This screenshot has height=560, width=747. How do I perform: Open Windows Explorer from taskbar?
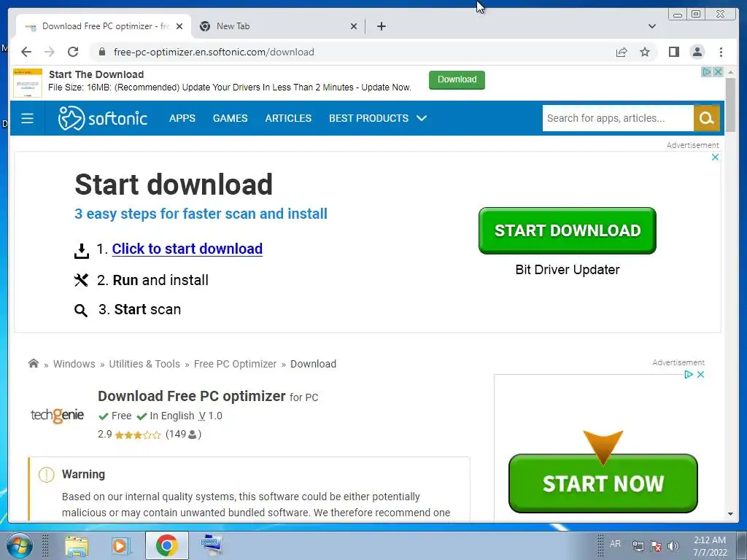[77, 545]
